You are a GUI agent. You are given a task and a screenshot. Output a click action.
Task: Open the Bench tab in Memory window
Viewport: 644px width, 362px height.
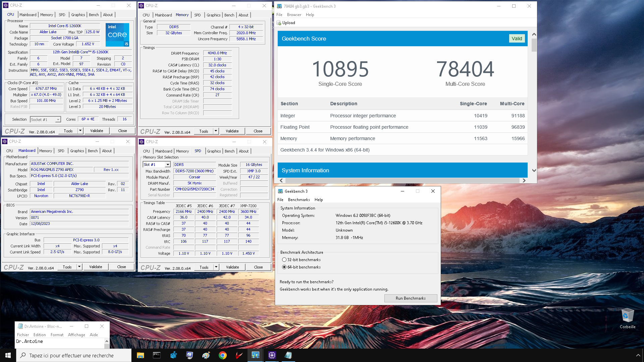coord(229,15)
